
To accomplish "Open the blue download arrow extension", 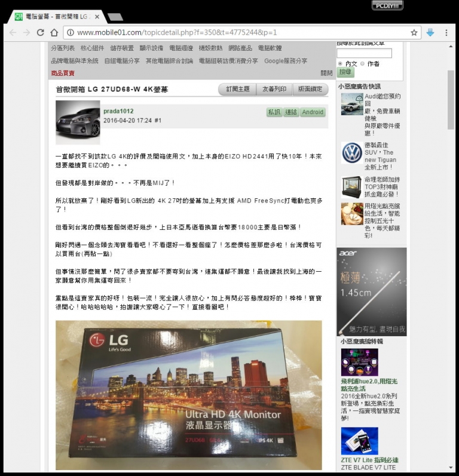I will click(x=430, y=32).
